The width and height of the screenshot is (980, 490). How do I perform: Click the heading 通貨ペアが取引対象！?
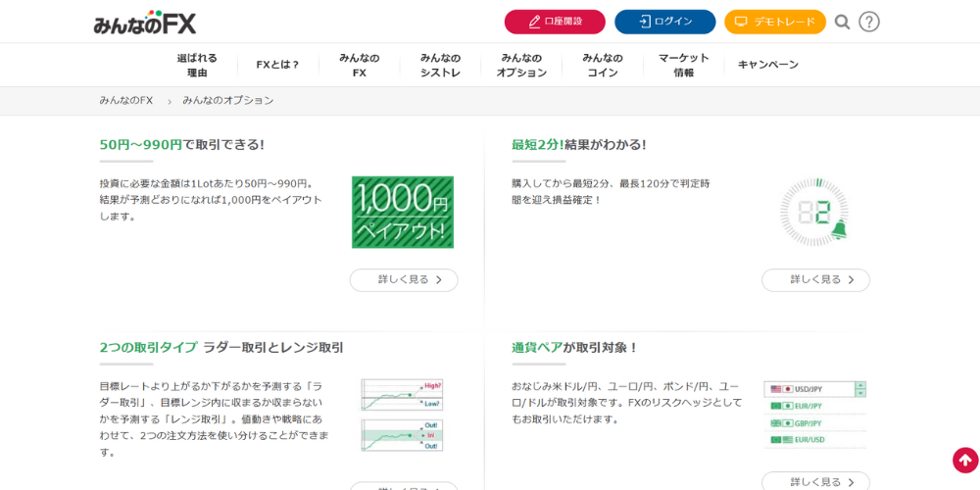click(575, 348)
